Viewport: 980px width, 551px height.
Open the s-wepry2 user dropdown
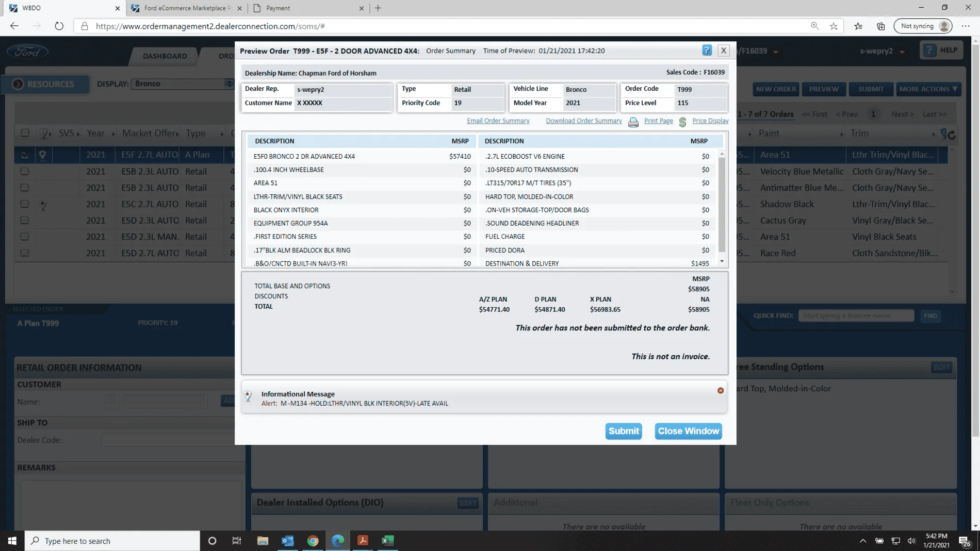click(882, 51)
